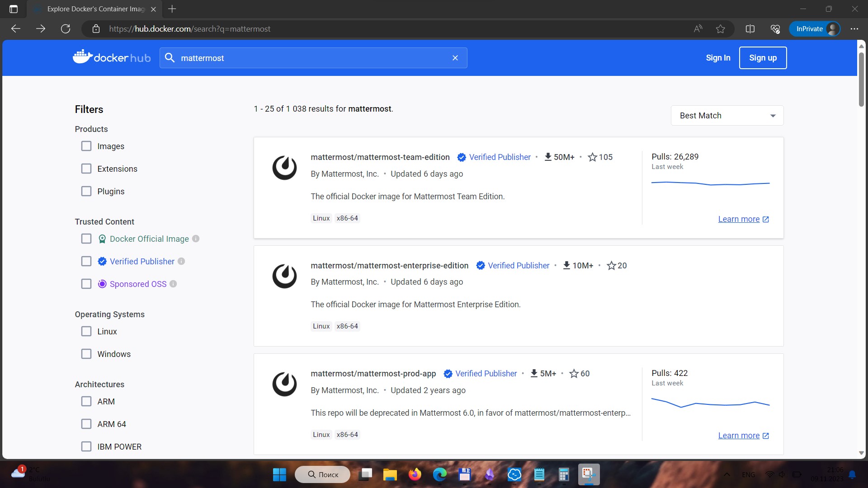Click browser back arrow
Image resolution: width=868 pixels, height=488 pixels.
point(16,29)
